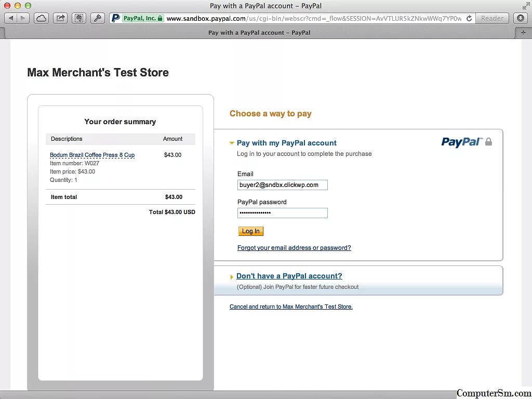This screenshot has height=399, width=532.
Task: Click the key password-manager toolbar icon
Action: point(98,18)
